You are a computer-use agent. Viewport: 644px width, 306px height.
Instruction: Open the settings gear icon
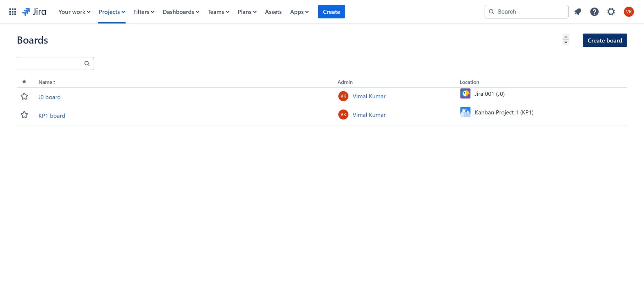click(611, 12)
